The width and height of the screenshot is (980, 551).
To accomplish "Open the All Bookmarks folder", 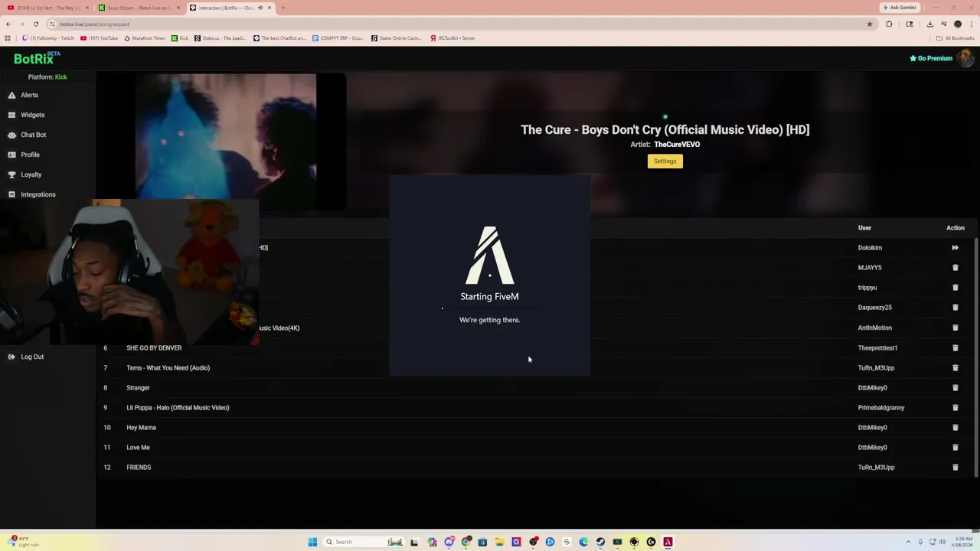I will coord(955,38).
